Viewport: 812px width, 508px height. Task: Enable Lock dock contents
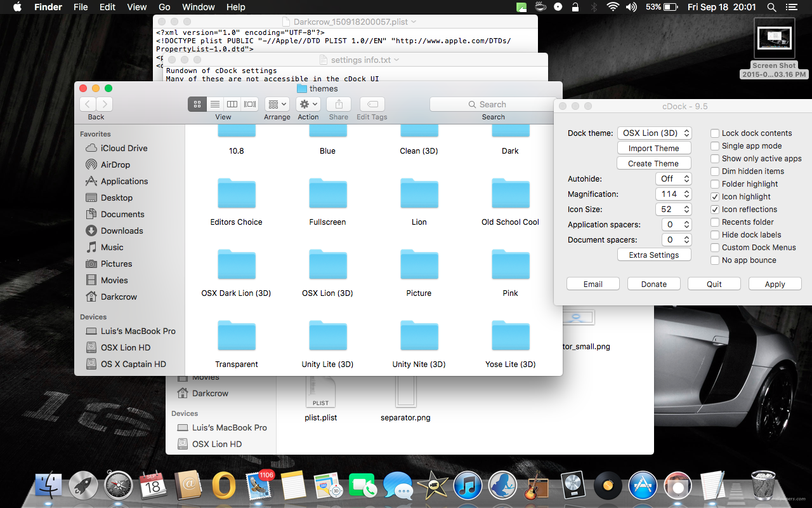coord(715,133)
